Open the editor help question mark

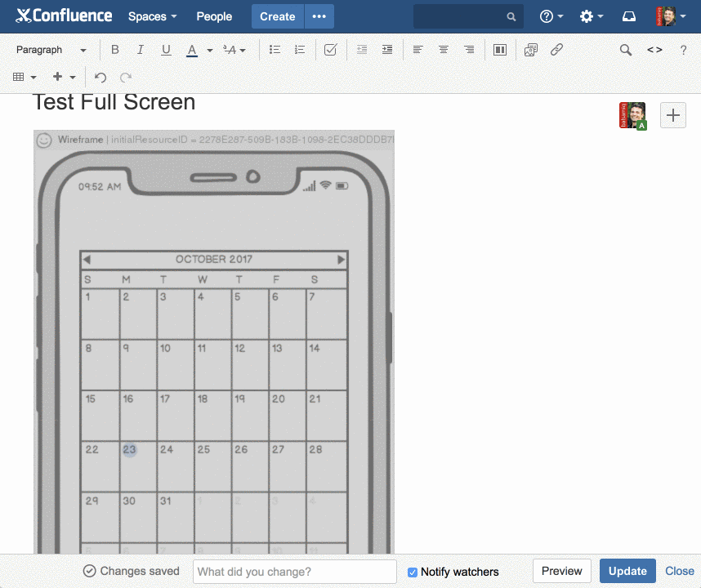(x=683, y=50)
